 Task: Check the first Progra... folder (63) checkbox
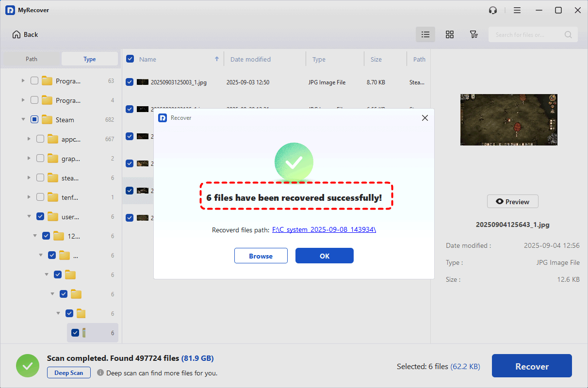coord(34,81)
